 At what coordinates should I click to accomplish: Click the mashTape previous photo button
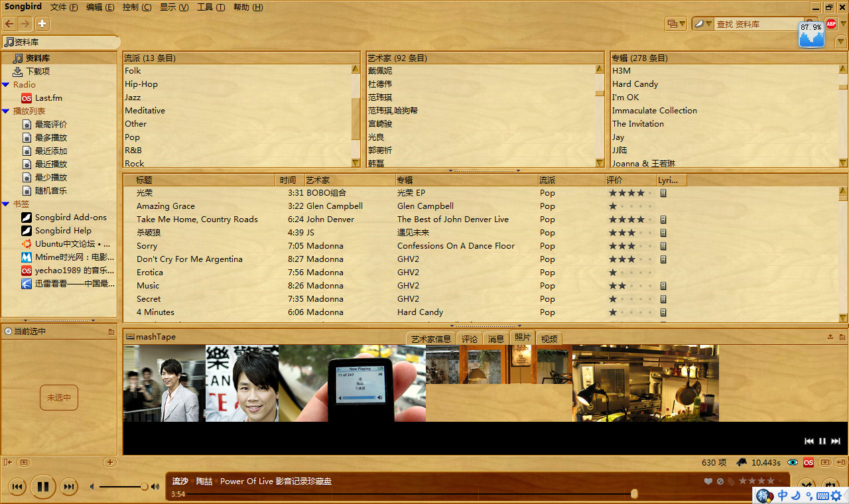[x=809, y=441]
